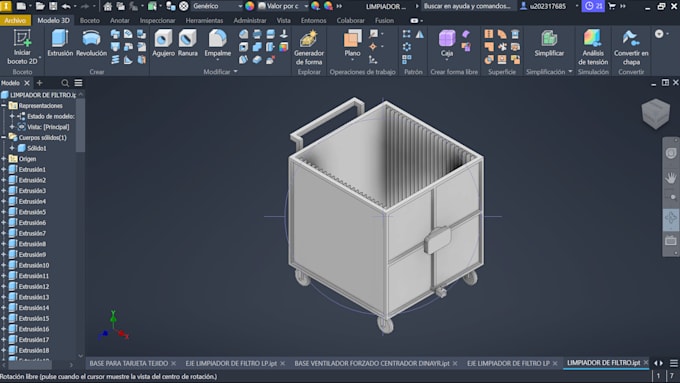Select the Extrusión tool
The width and height of the screenshot is (680, 383).
(60, 43)
